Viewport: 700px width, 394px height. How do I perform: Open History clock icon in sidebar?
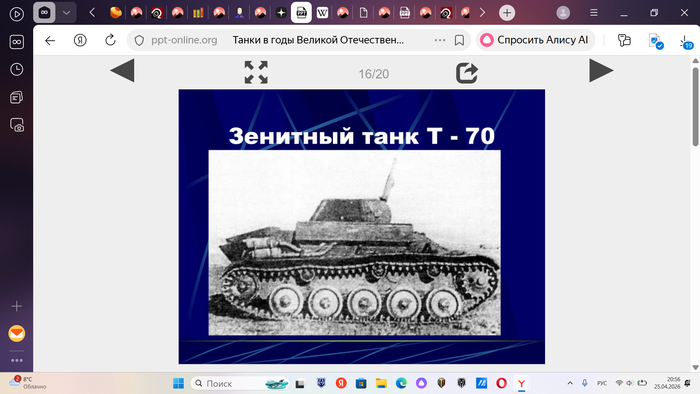coord(17,69)
